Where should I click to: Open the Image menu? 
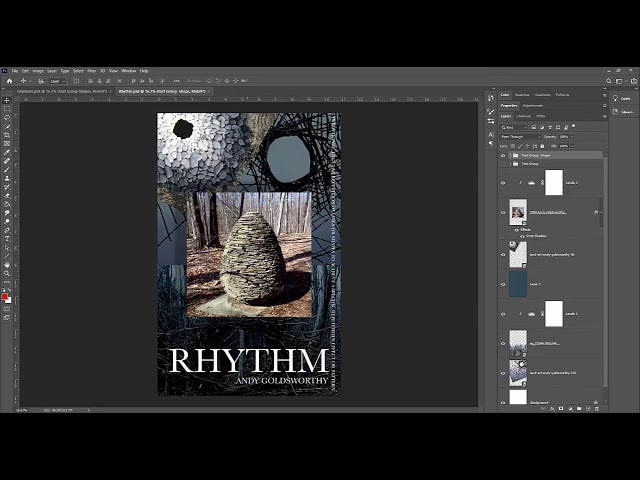[38, 71]
